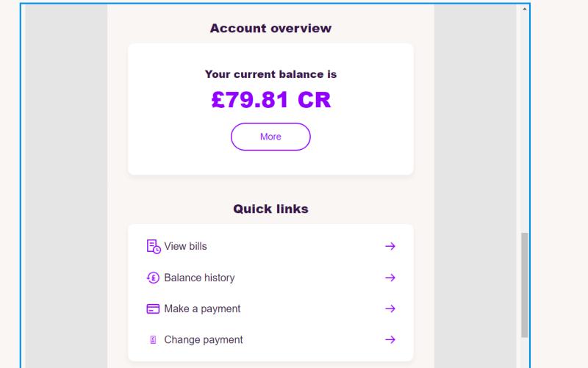588x368 pixels.
Task: Click the Balance history pound-clock icon
Action: pos(153,278)
